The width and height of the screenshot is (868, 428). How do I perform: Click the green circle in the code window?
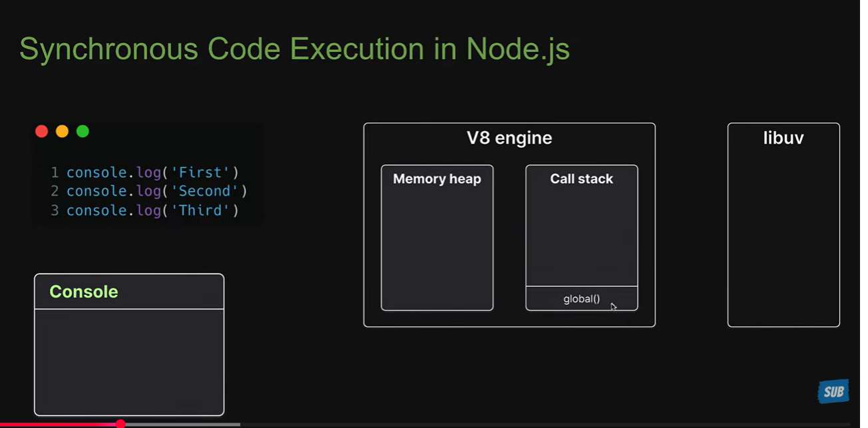click(x=83, y=131)
